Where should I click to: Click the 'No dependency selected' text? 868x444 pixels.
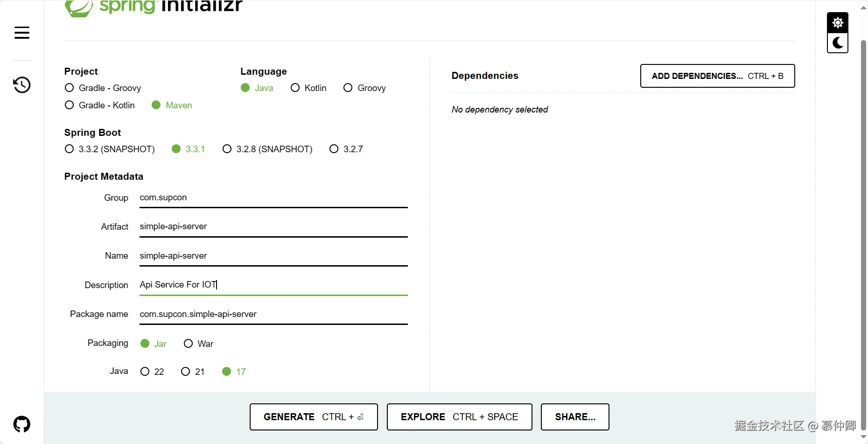click(x=499, y=110)
